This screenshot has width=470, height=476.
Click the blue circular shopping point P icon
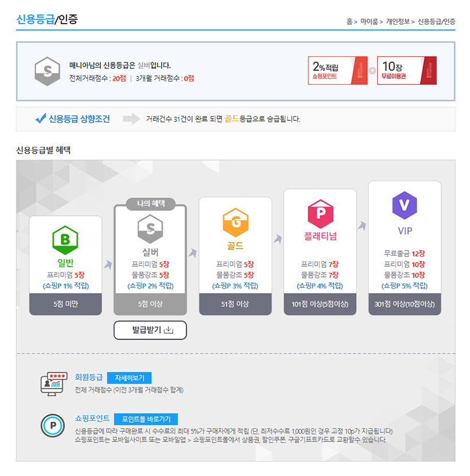pyautogui.click(x=53, y=426)
